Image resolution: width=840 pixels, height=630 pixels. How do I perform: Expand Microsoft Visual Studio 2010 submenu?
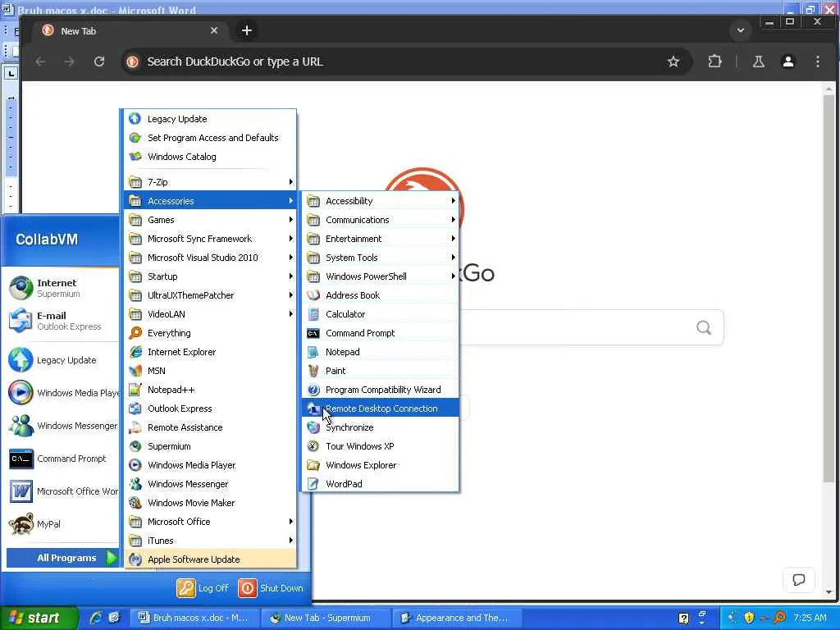click(x=210, y=257)
